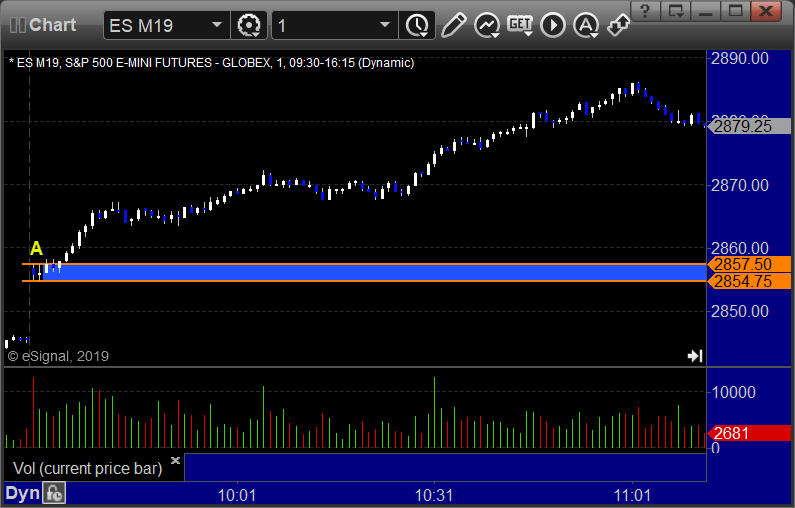Image resolution: width=795 pixels, height=508 pixels.
Task: Click the 2879.25 current price tag
Action: [x=749, y=126]
